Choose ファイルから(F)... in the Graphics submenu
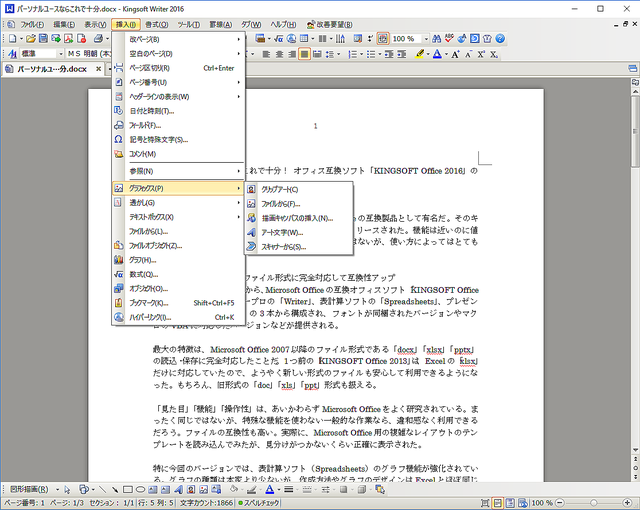 (299, 204)
